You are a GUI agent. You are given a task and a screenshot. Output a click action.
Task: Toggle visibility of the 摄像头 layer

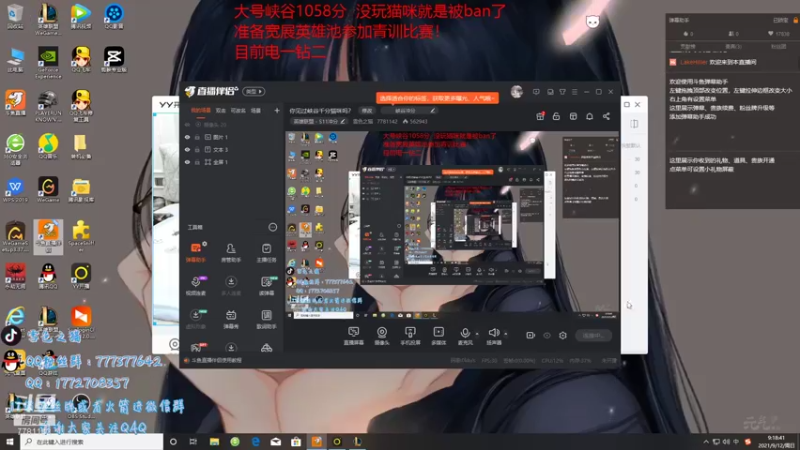point(187,124)
